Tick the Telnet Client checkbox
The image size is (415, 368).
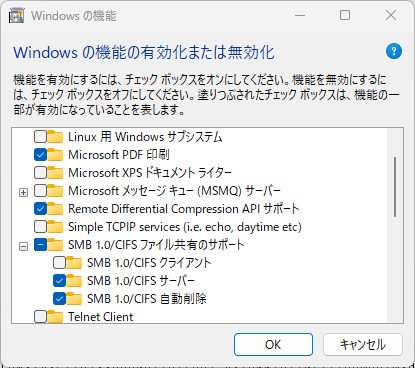click(40, 317)
